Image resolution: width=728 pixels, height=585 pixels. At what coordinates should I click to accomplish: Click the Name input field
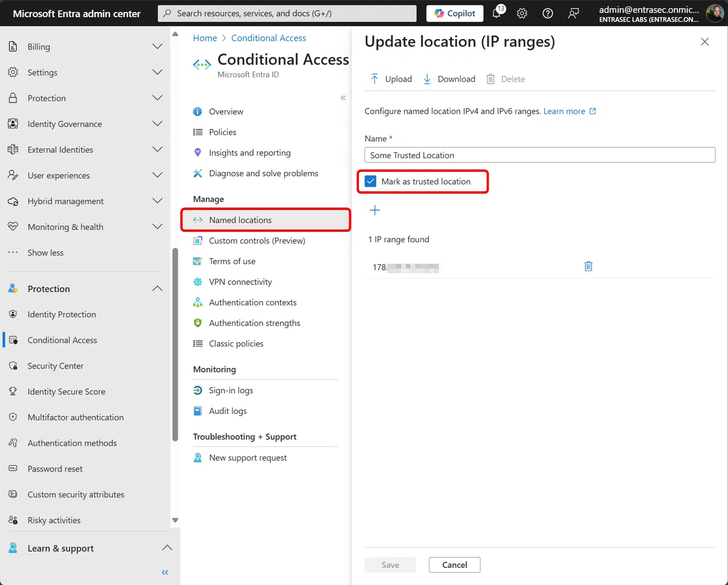click(540, 155)
